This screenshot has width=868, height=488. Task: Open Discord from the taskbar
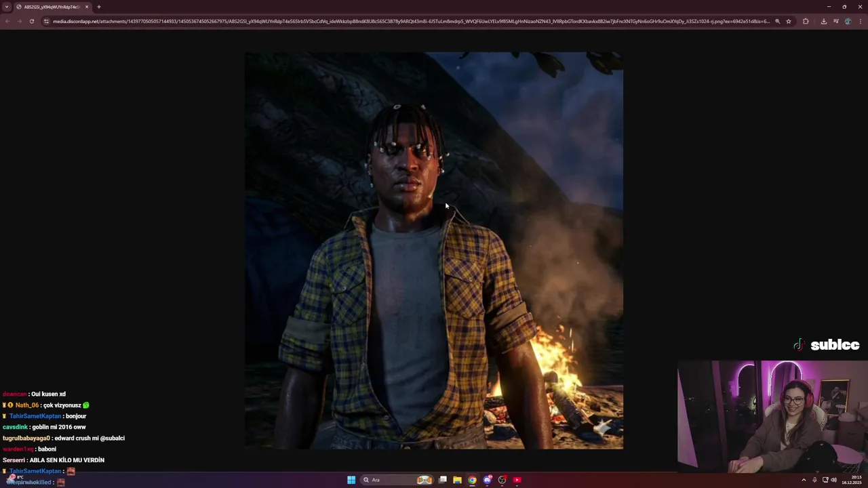(487, 480)
